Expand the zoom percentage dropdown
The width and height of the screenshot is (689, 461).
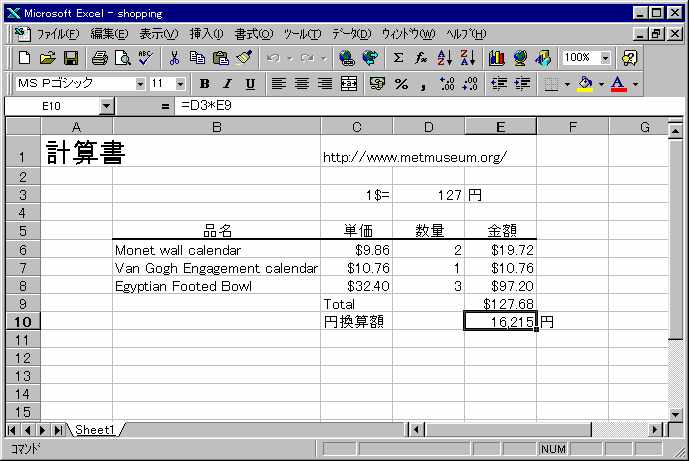tap(604, 58)
